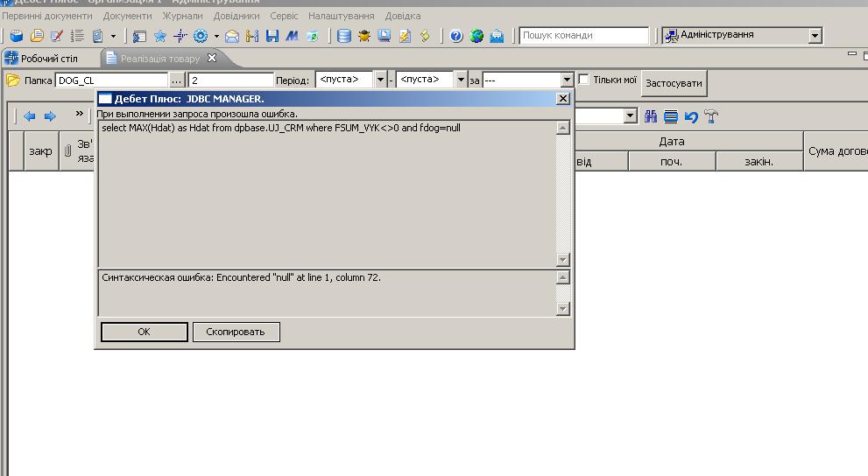
Task: Open the Журнали menu
Action: (182, 16)
